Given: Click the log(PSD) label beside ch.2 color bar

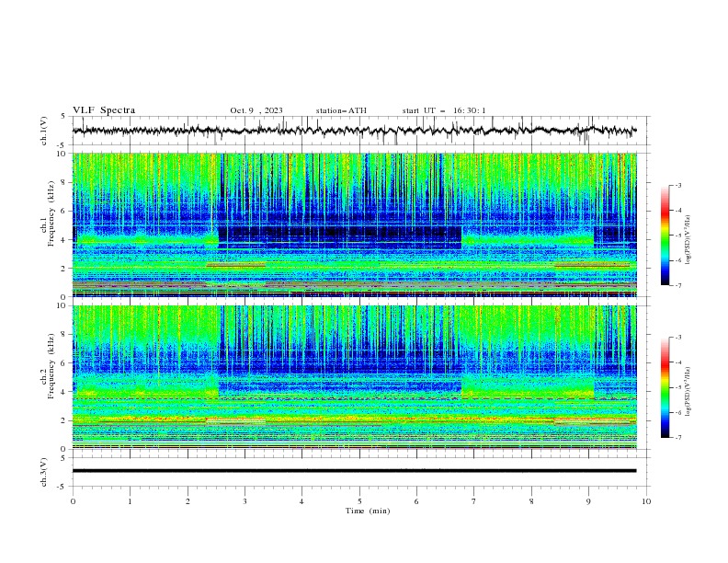Looking at the screenshot, I should [688, 392].
